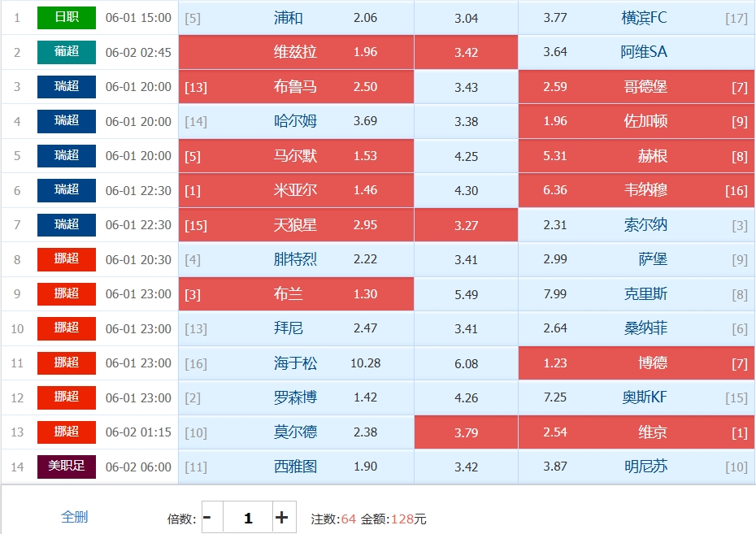Click the 美职足 league tag
Viewport: 756px width, 534px height.
(x=67, y=467)
